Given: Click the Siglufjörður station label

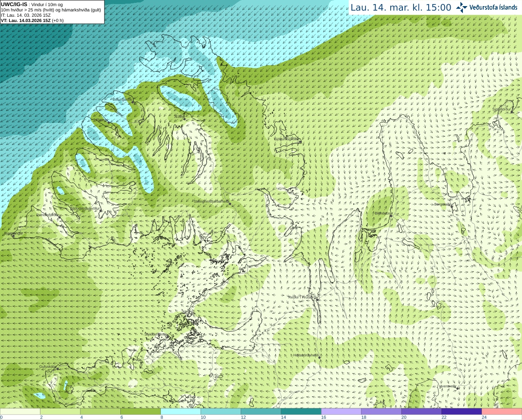Looking at the screenshot, I should 502,109.
